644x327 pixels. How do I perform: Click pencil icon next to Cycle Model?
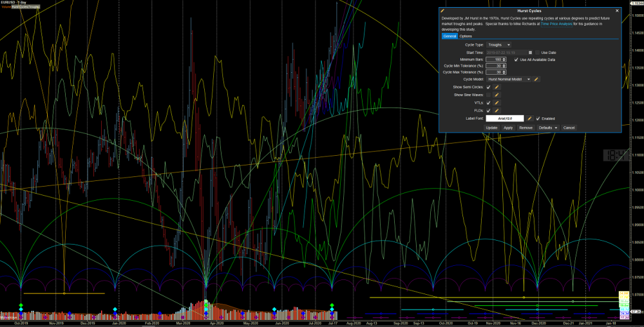click(537, 79)
